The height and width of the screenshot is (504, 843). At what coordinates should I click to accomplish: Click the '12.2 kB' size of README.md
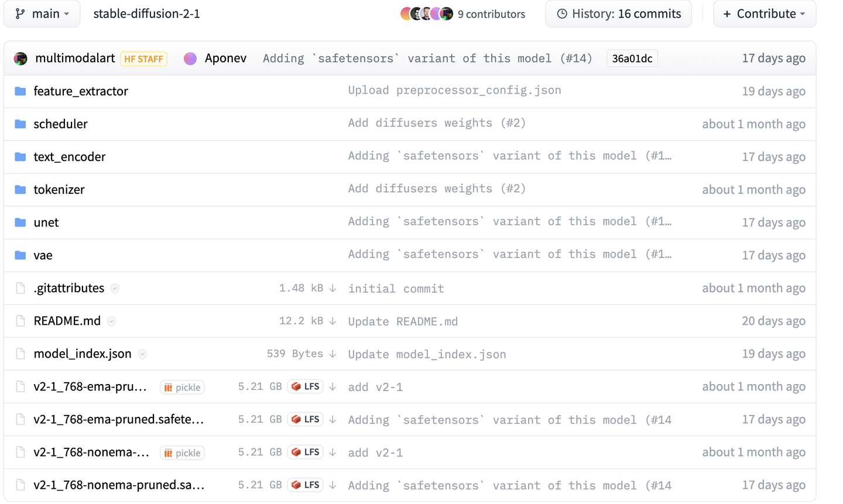pos(301,321)
